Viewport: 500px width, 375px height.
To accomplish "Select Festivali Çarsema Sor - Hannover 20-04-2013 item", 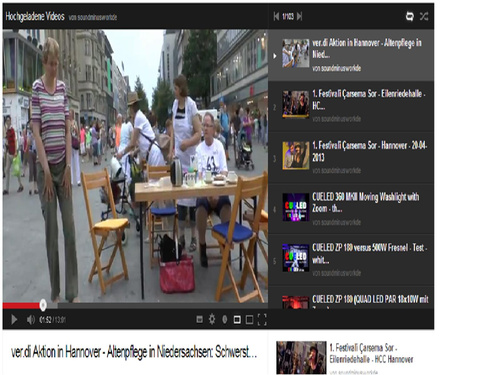I will 351,157.
